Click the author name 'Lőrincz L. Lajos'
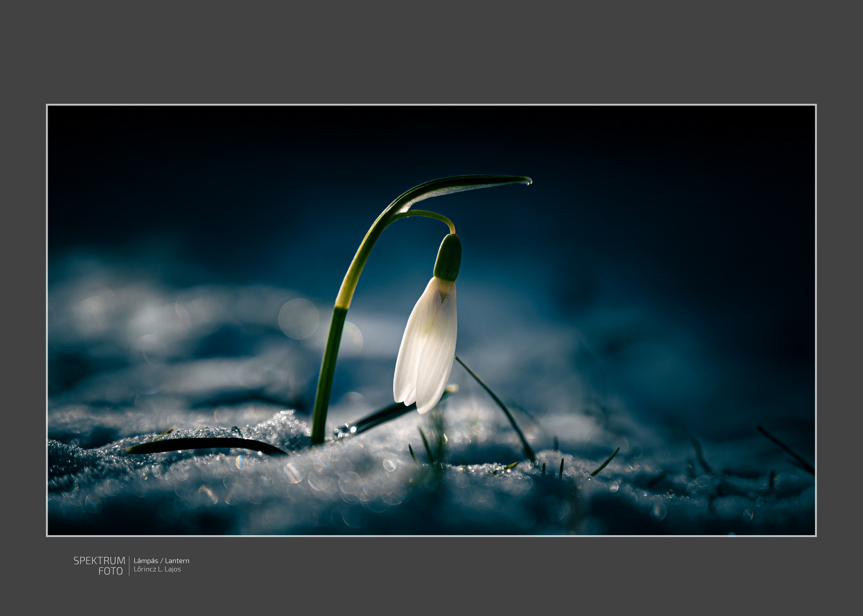The height and width of the screenshot is (616, 863). click(x=157, y=569)
